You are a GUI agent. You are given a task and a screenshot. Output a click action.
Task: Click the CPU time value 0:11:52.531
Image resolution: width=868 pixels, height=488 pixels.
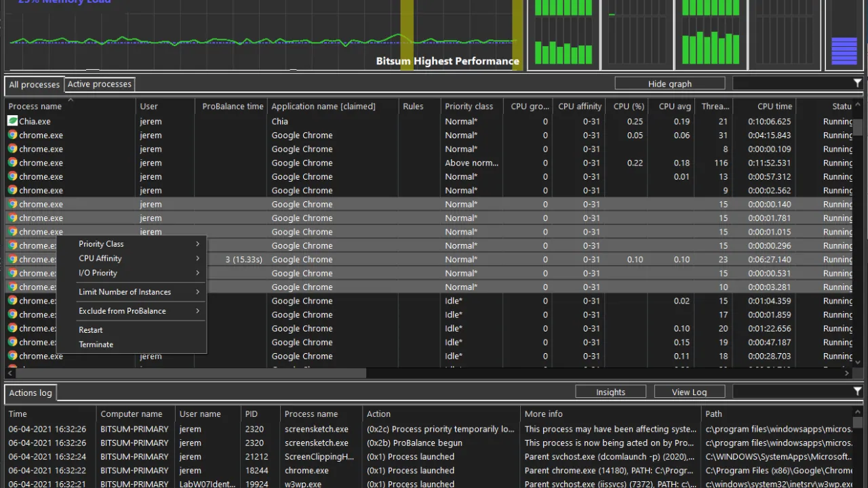pyautogui.click(x=769, y=163)
